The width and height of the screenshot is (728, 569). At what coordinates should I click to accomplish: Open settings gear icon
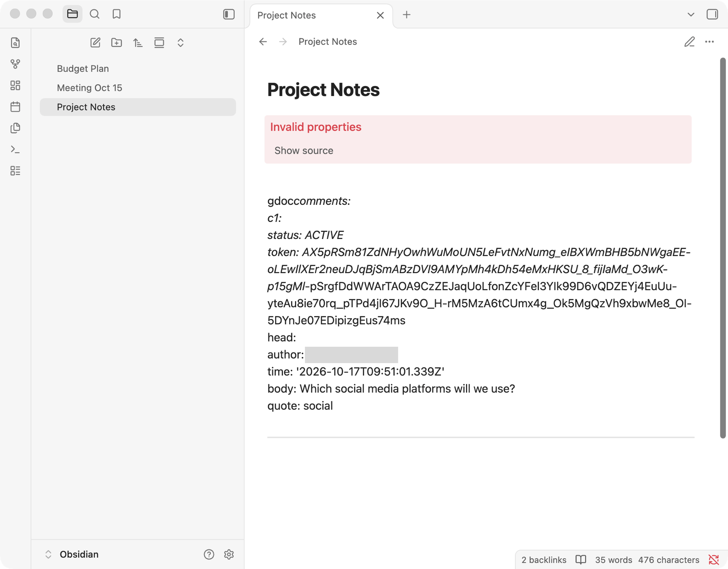[229, 554]
